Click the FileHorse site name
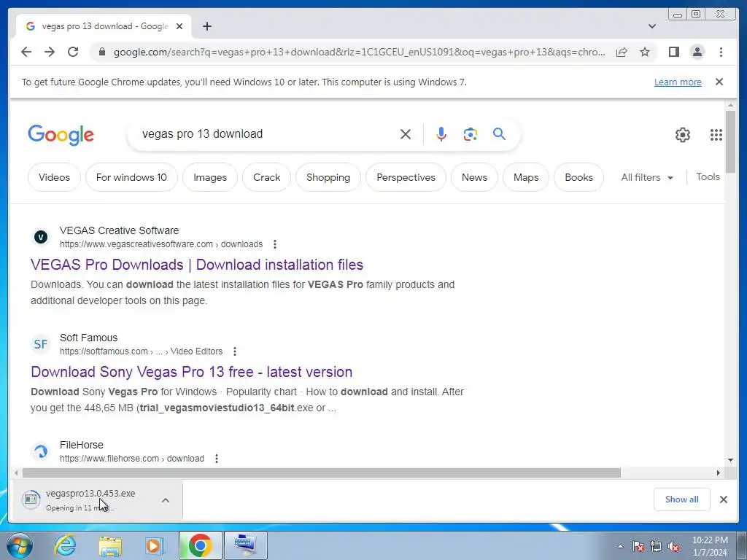Viewport: 747px width, 560px height. click(x=82, y=445)
